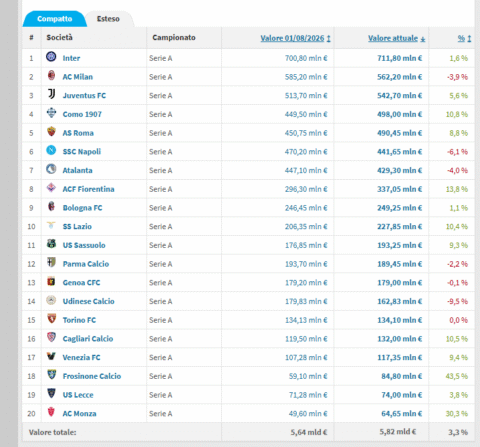Open the ACF Fiorentina club link
This screenshot has width=480, height=447.
pyautogui.click(x=89, y=189)
